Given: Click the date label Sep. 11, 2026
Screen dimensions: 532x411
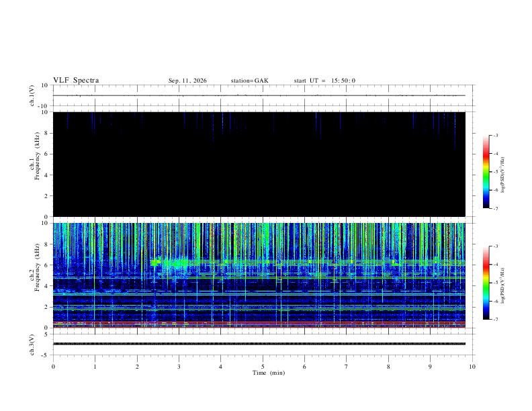Looking at the screenshot, I should [x=187, y=81].
